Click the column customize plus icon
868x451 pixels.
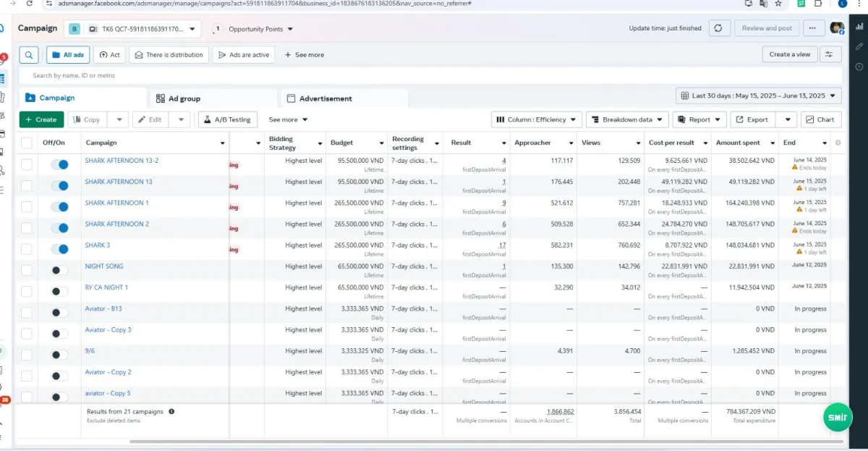pyautogui.click(x=838, y=143)
